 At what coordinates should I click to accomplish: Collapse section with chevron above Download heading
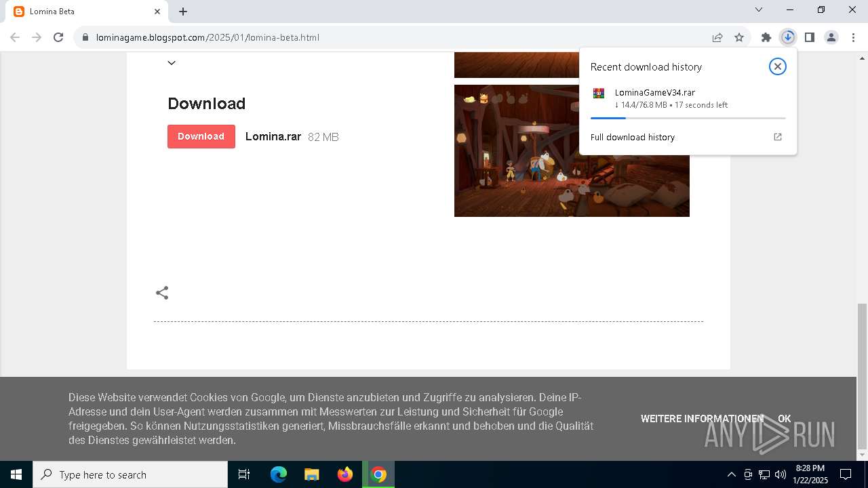coord(172,62)
